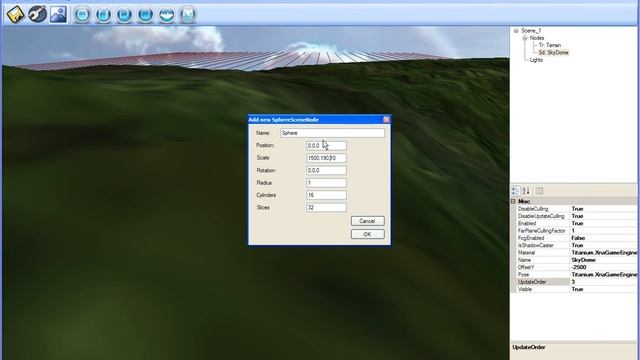The image size is (640, 360).
Task: Click the Pose property value
Action: (603, 275)
